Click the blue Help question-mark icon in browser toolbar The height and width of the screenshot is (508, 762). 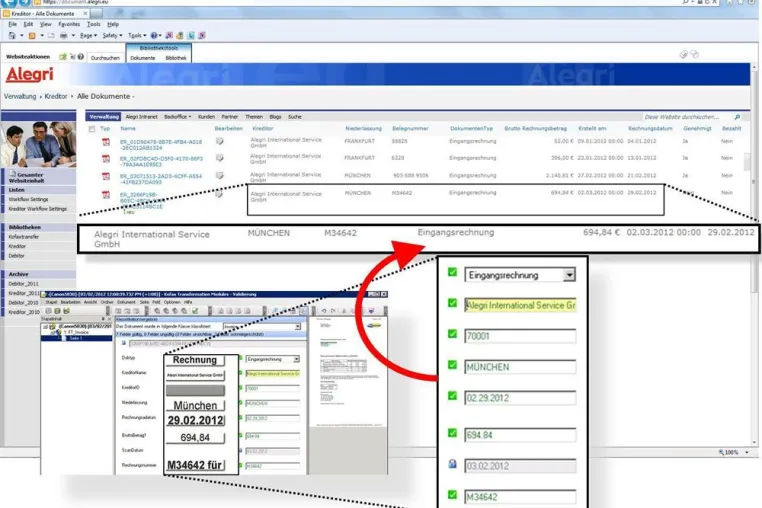[154, 35]
